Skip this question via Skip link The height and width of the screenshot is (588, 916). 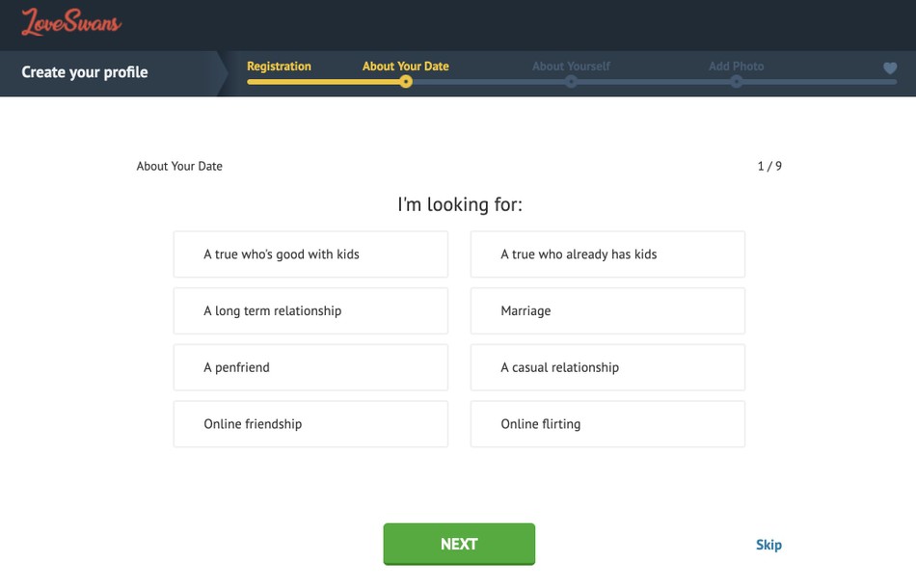(x=768, y=545)
